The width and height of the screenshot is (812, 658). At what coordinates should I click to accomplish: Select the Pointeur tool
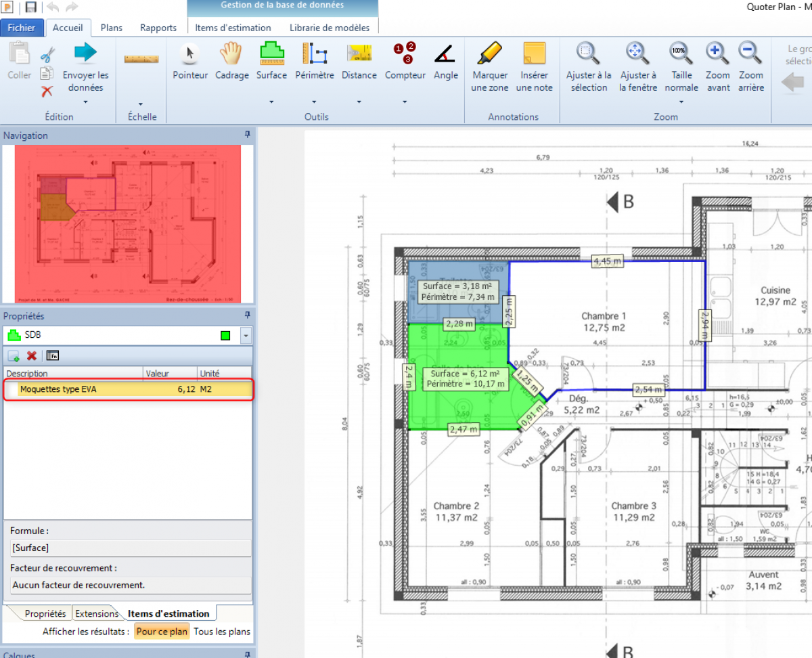(x=189, y=62)
